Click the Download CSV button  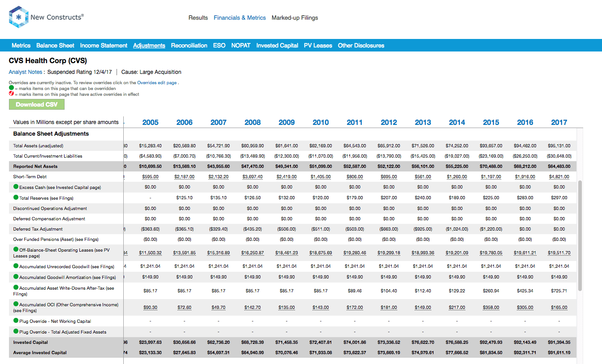(x=37, y=104)
